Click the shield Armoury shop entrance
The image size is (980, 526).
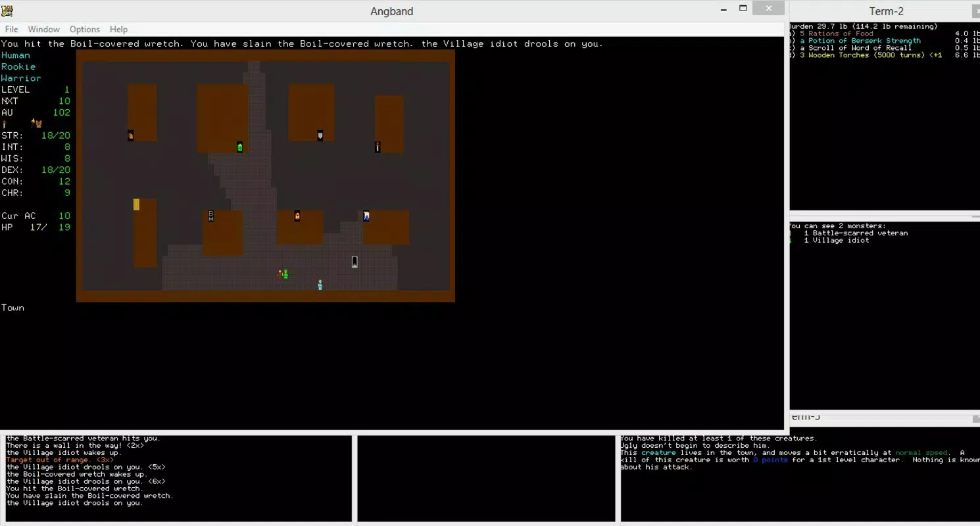click(x=320, y=135)
